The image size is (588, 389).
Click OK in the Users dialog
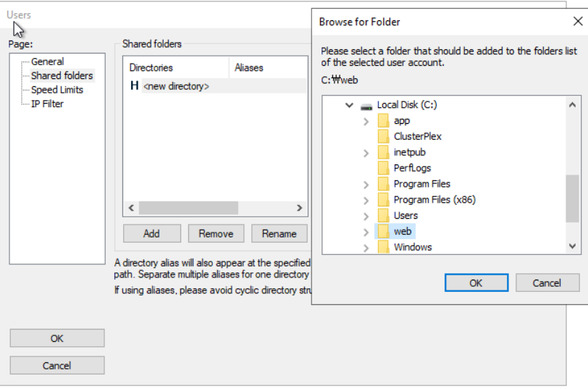57,338
